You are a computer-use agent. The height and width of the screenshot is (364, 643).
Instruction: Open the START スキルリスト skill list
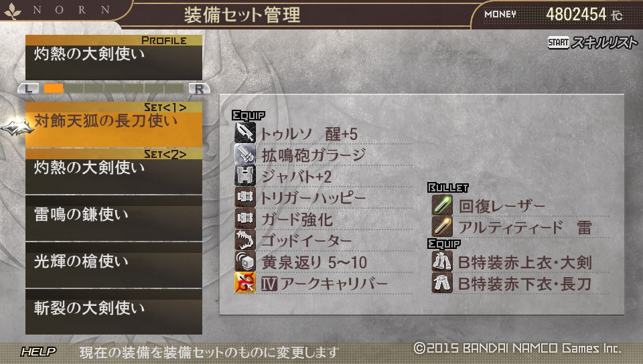[x=593, y=43]
